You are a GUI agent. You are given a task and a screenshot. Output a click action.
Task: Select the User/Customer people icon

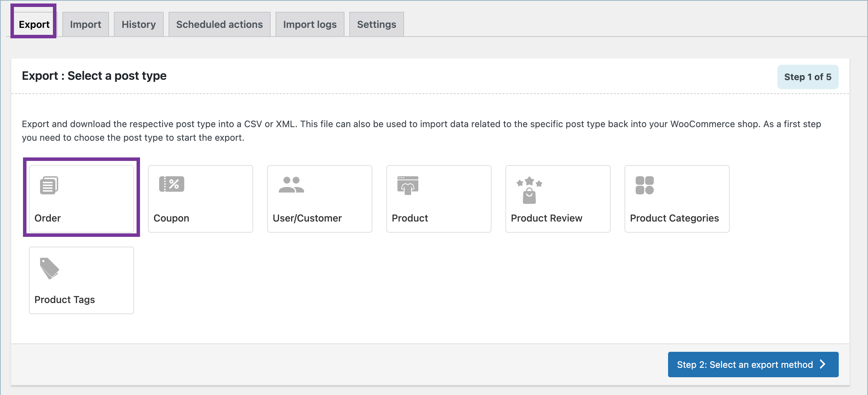[x=292, y=185]
